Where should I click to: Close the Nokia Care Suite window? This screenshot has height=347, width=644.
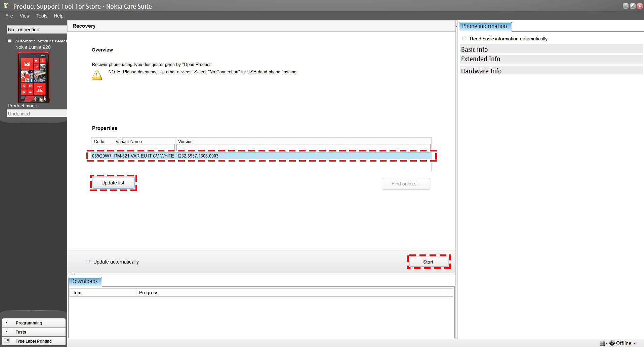639,6
